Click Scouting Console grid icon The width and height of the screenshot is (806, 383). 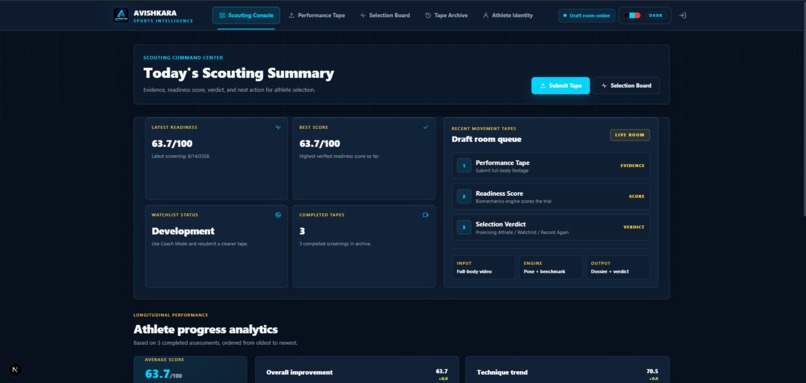pyautogui.click(x=222, y=15)
